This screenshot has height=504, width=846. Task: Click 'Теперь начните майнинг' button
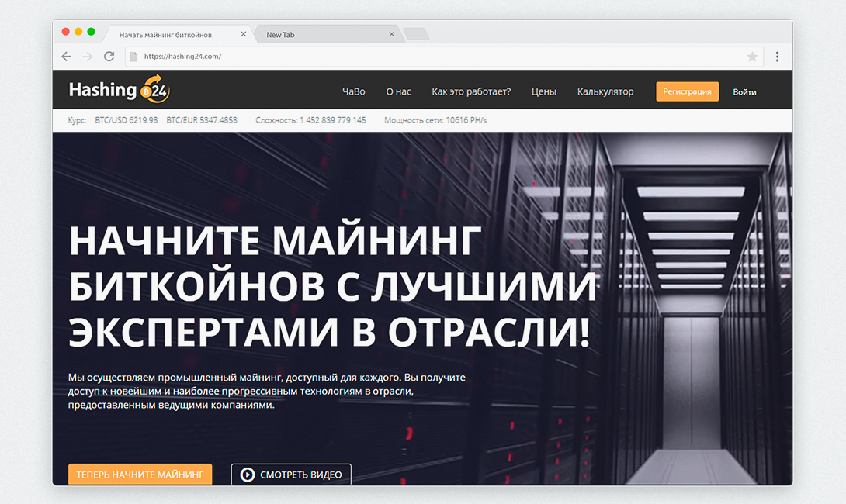140,475
